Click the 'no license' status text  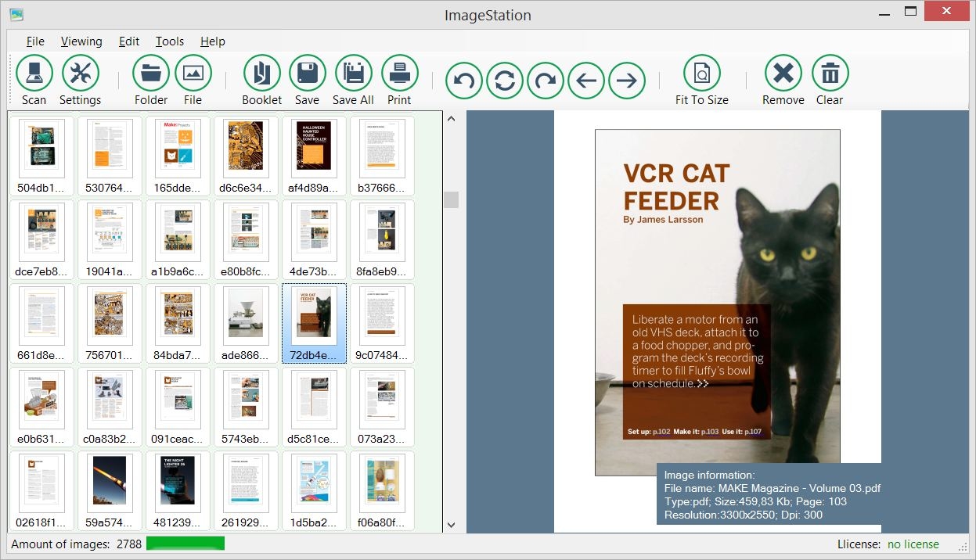(913, 544)
